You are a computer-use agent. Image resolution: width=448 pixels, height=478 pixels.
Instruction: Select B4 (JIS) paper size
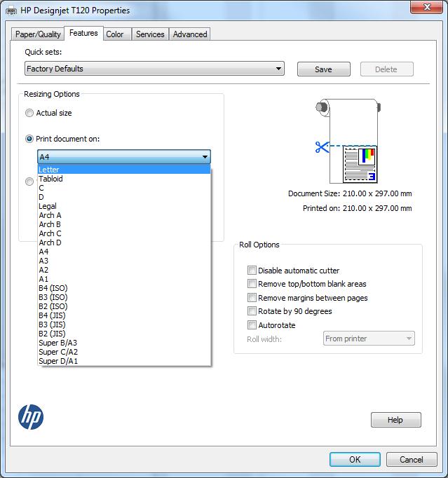coord(124,315)
